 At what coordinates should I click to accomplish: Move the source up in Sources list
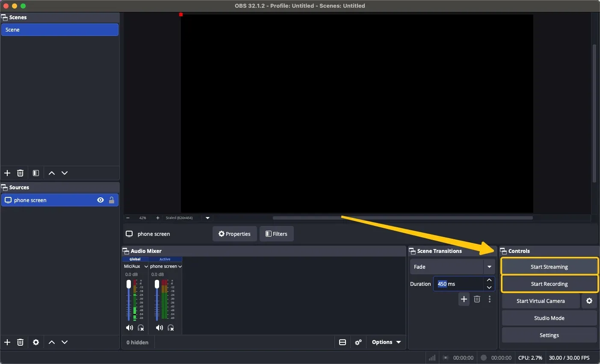[52, 342]
